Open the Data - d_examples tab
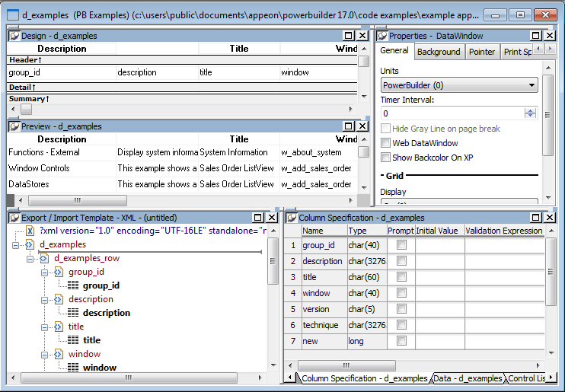 click(x=468, y=378)
